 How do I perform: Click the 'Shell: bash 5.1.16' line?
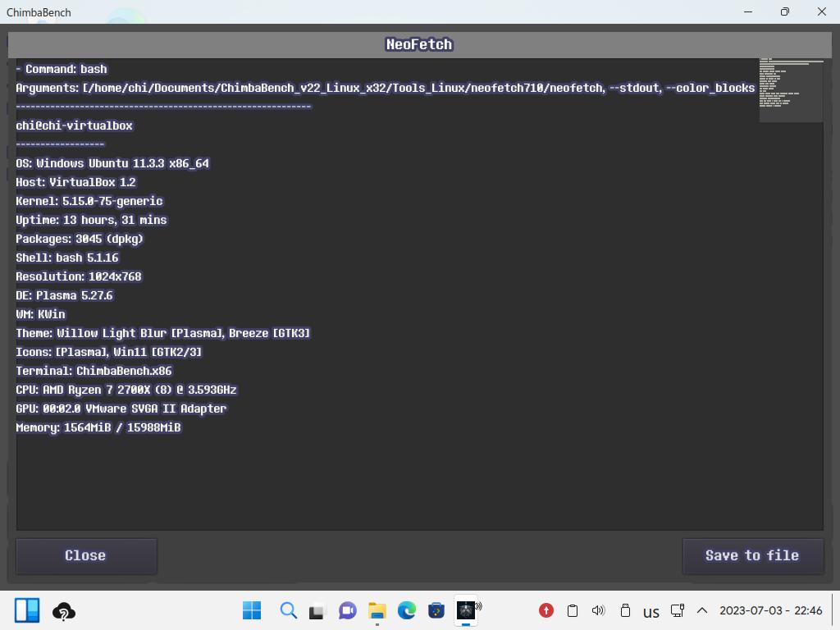pyautogui.click(x=67, y=258)
